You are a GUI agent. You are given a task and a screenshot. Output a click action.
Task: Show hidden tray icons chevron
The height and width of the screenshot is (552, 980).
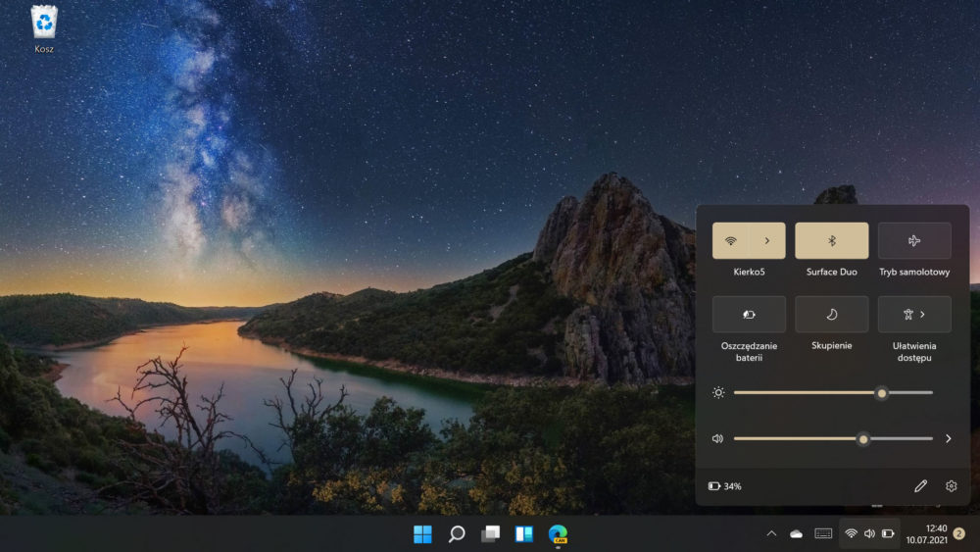pos(771,534)
